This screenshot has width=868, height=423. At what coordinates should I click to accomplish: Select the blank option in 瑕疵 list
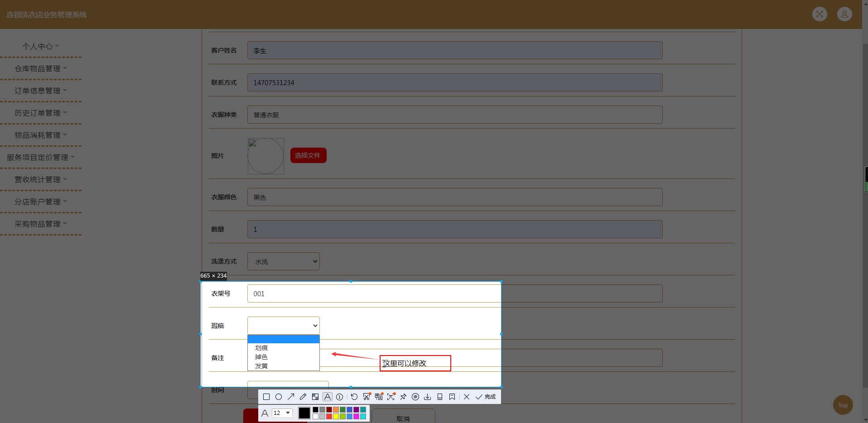[284, 339]
